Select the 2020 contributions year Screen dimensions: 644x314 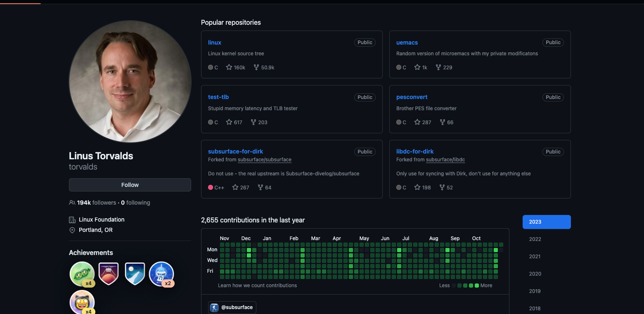click(535, 274)
